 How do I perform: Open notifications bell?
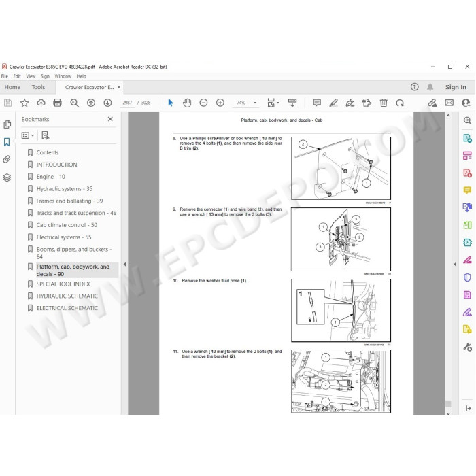tap(430, 87)
